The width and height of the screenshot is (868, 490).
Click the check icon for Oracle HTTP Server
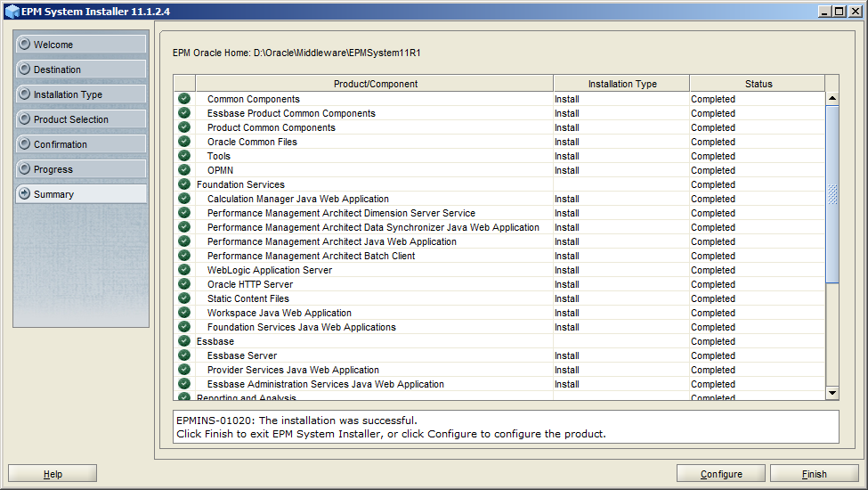point(184,284)
